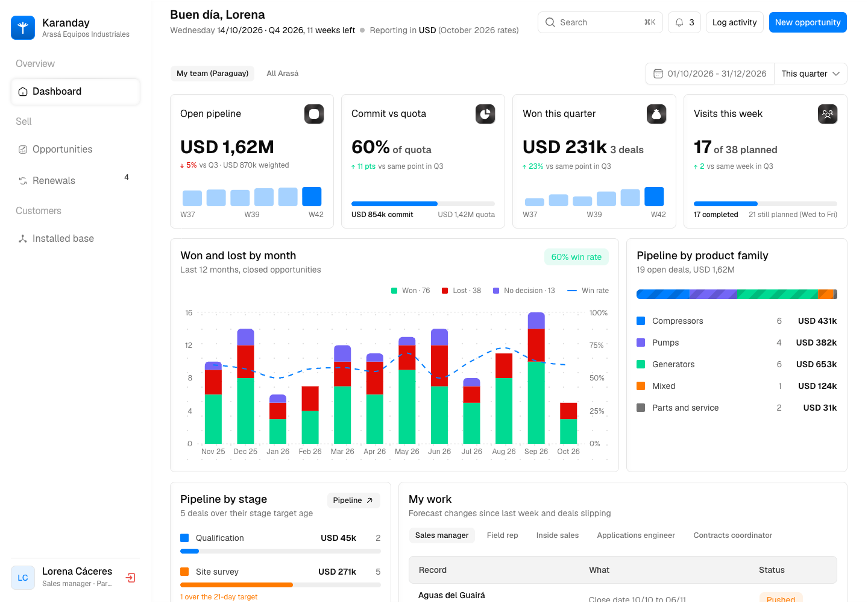This screenshot has height=603, width=868.
Task: Click the Aguas del Guairá record
Action: [451, 595]
